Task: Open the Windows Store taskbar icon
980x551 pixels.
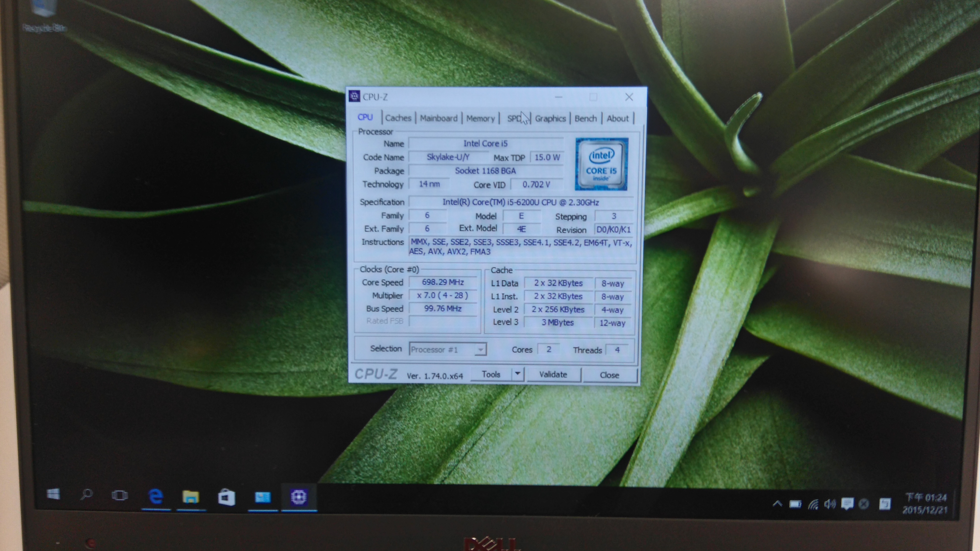Action: pos(226,497)
